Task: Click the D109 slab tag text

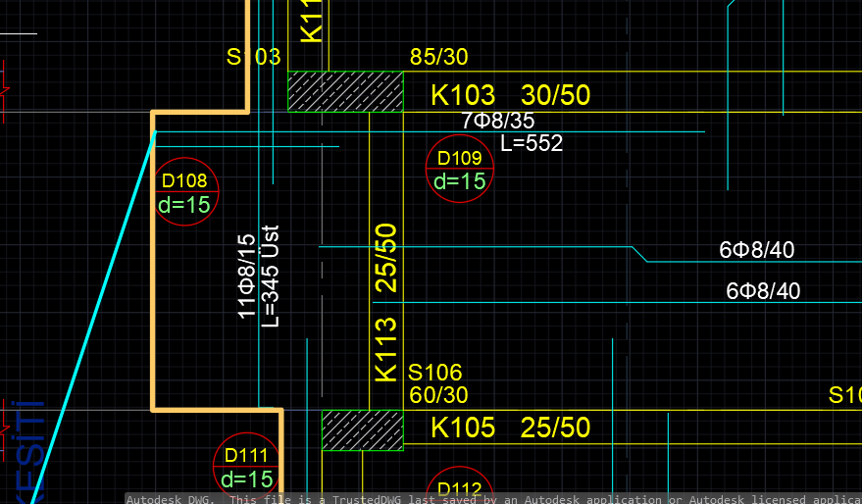Action: (x=460, y=158)
